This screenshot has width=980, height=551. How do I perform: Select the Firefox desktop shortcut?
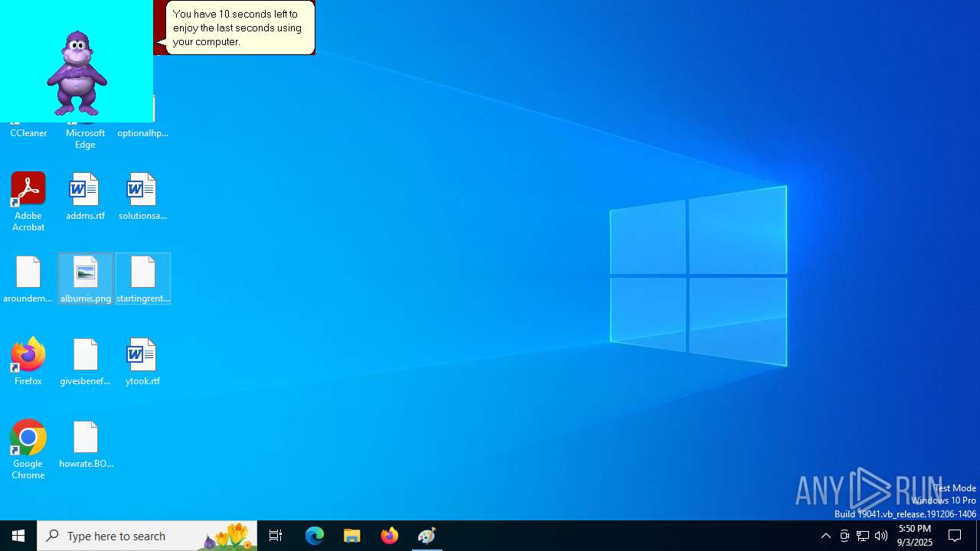click(28, 361)
